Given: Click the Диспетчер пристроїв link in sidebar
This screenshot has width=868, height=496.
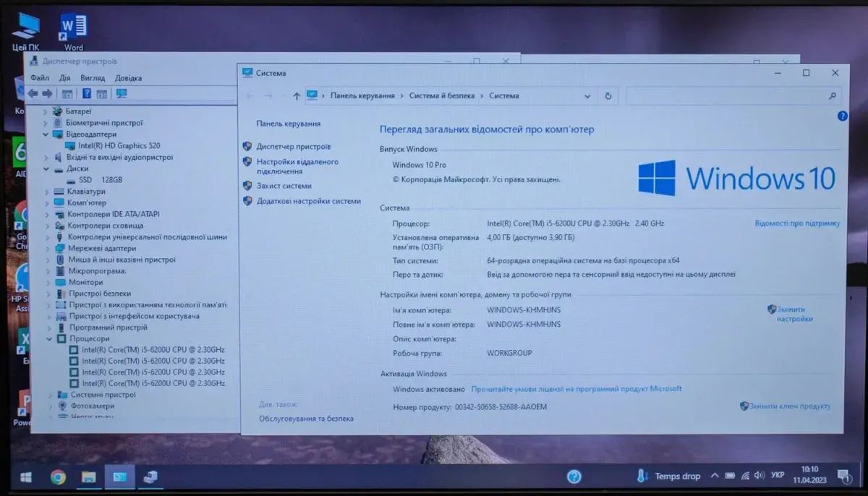Looking at the screenshot, I should coord(293,146).
